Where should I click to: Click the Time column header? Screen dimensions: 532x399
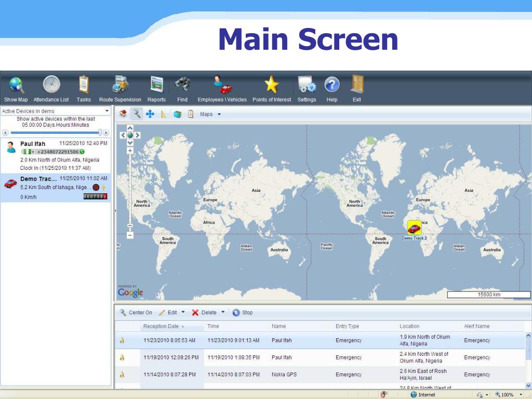click(x=236, y=326)
